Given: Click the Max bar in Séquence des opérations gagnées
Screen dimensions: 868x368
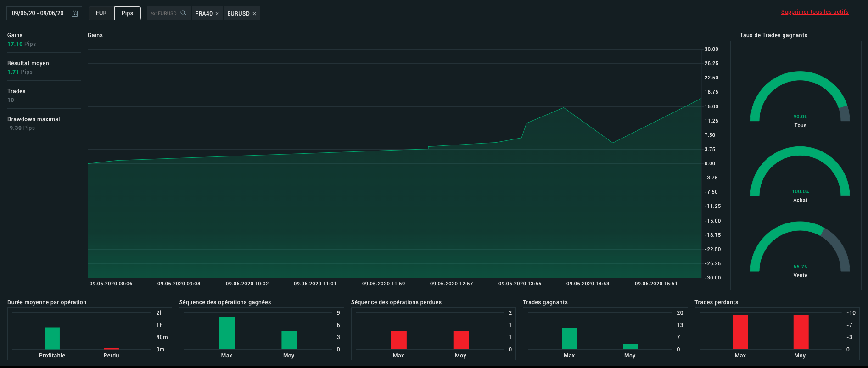Looking at the screenshot, I should [x=227, y=333].
